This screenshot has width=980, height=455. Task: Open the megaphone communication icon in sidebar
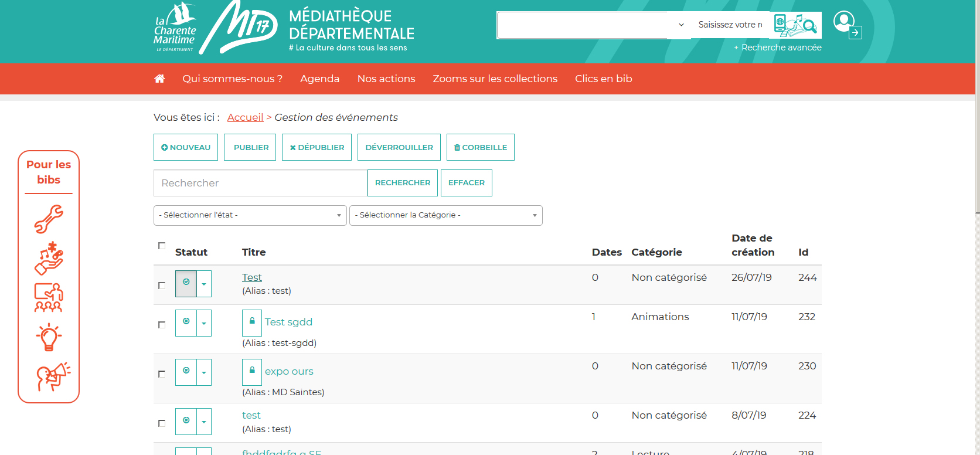[x=53, y=376]
